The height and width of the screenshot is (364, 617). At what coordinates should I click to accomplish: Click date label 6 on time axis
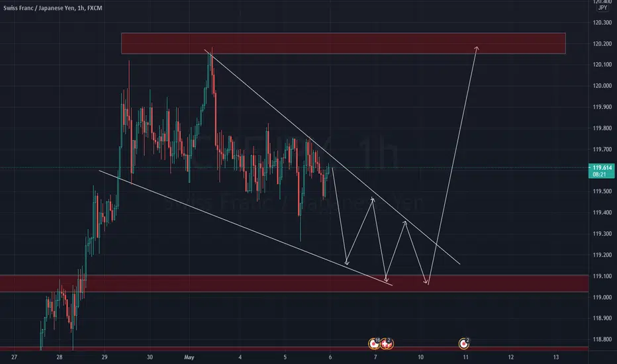point(330,357)
